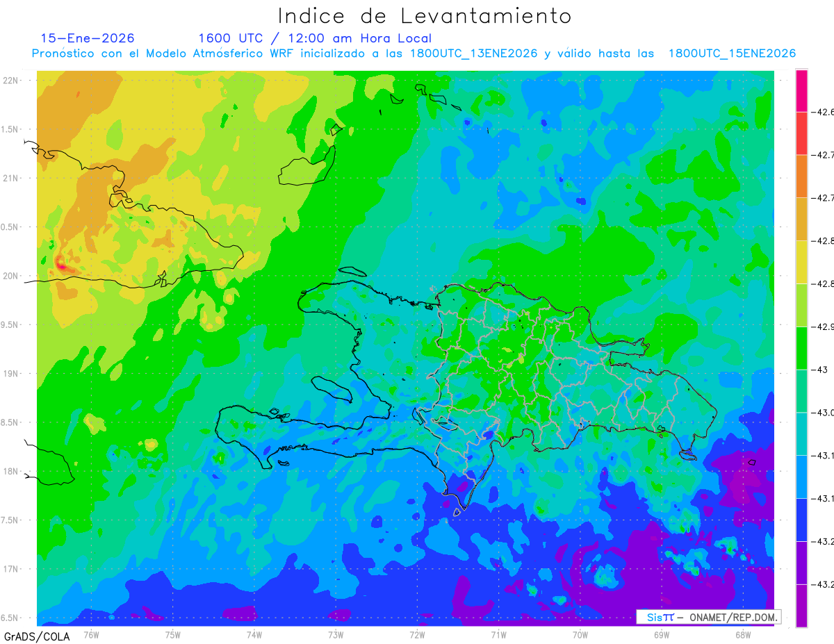The width and height of the screenshot is (834, 644).
Task: Click the "73W" longitude tick label
Action: pyautogui.click(x=336, y=635)
